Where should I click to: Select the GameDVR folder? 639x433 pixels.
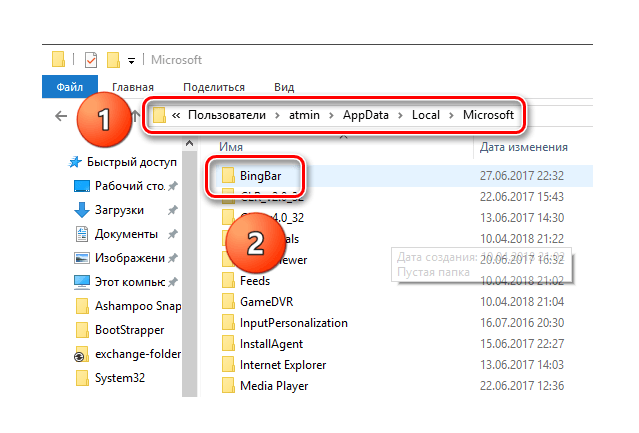pyautogui.click(x=266, y=302)
